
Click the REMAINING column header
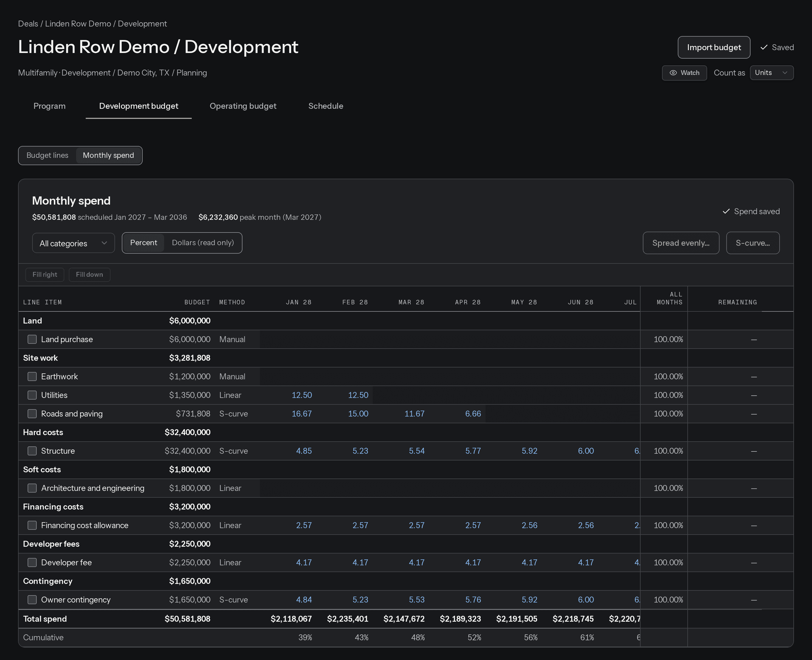point(738,302)
